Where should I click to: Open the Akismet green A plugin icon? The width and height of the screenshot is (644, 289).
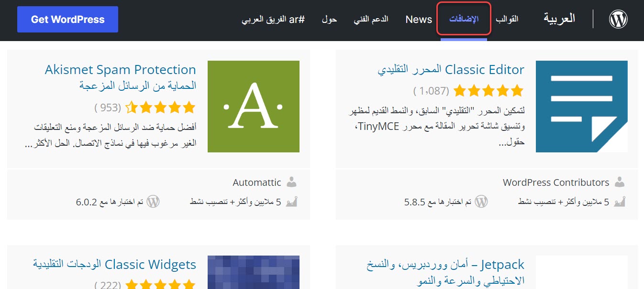(254, 107)
